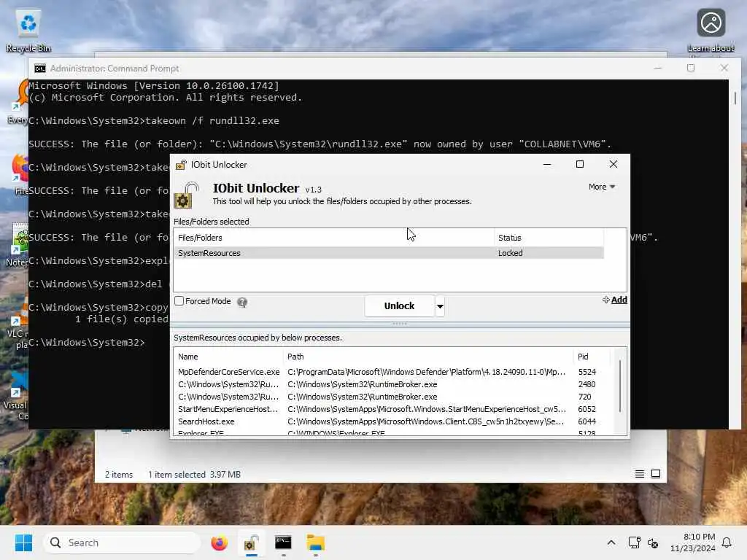Click the Add link
Viewport: 747px width, 560px height.
[614, 300]
